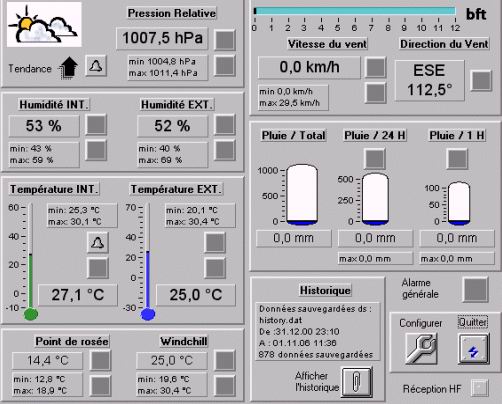Screen dimensions: 502x404
Task: Click the Pluie / 1 H 0,0 mm value
Action: [457, 238]
